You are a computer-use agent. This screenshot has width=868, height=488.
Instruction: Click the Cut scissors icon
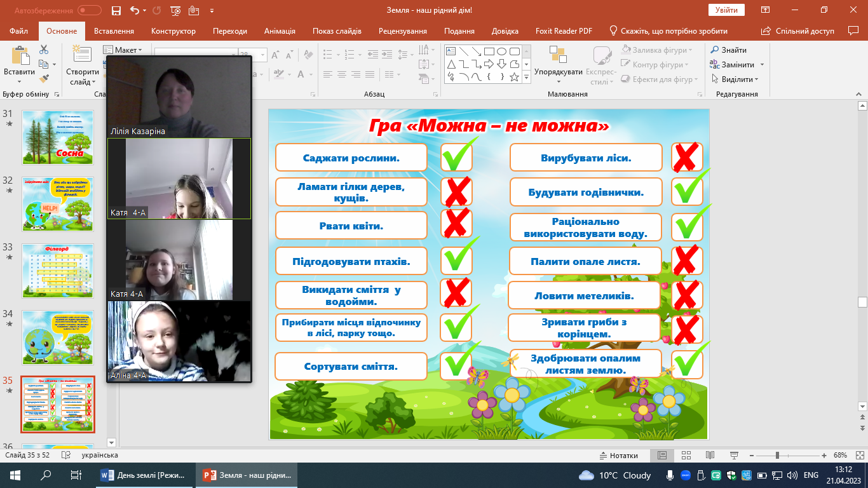[x=44, y=50]
